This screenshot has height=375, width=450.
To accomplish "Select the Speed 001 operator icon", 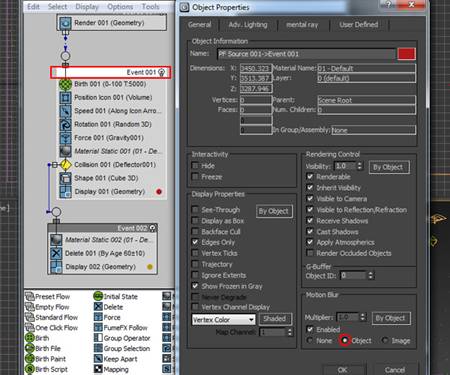I will click(65, 111).
